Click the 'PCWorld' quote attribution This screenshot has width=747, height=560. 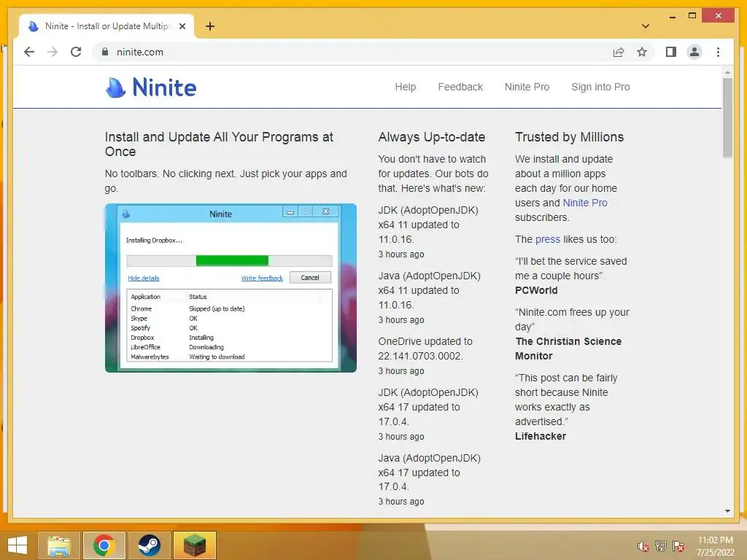point(536,290)
